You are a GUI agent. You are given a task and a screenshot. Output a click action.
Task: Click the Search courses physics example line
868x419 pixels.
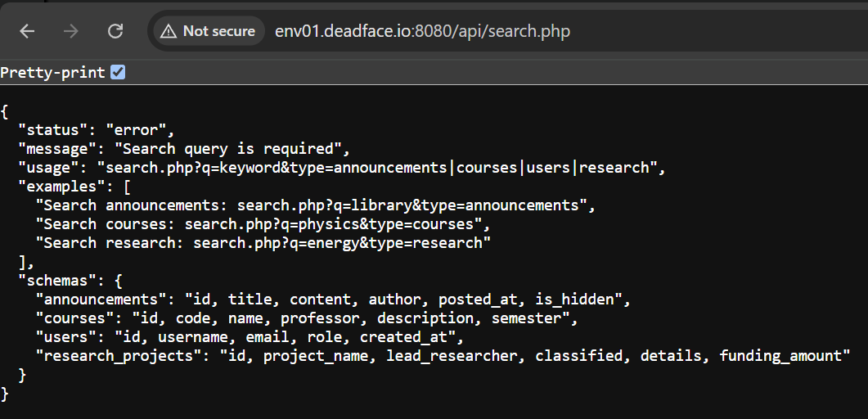[x=263, y=224]
